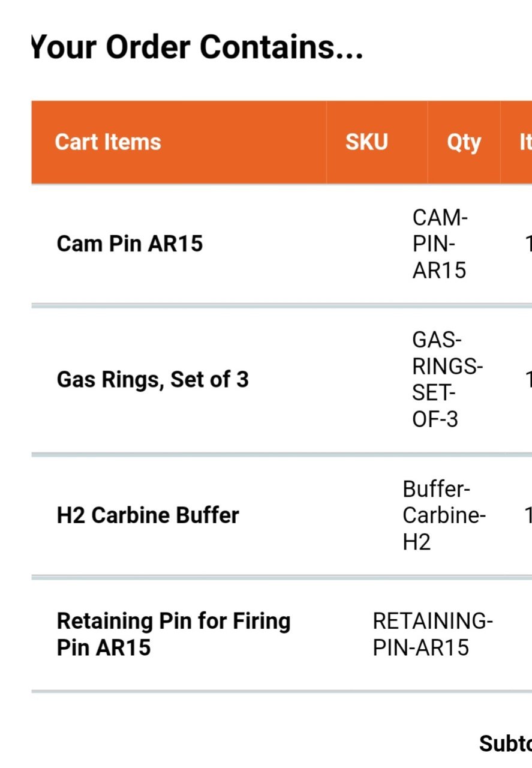Viewport: 532px width, 768px height.
Task: Click the Cart Items column header
Action: [108, 142]
